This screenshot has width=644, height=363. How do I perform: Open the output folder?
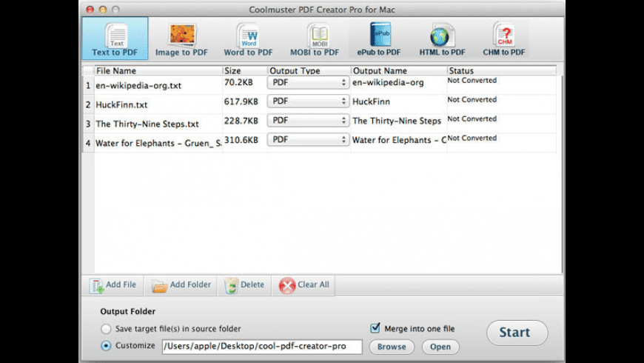(x=440, y=347)
